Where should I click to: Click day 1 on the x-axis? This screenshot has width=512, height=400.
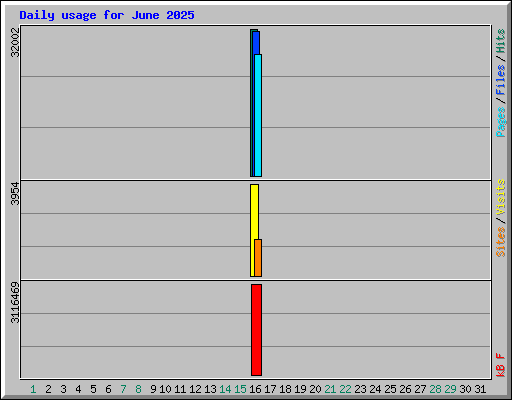pos(33,389)
